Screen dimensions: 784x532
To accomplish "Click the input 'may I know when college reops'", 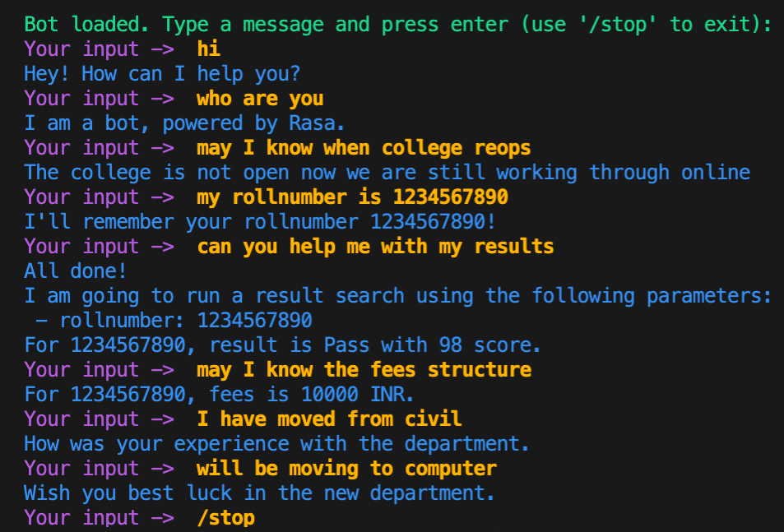I will pos(364,148).
